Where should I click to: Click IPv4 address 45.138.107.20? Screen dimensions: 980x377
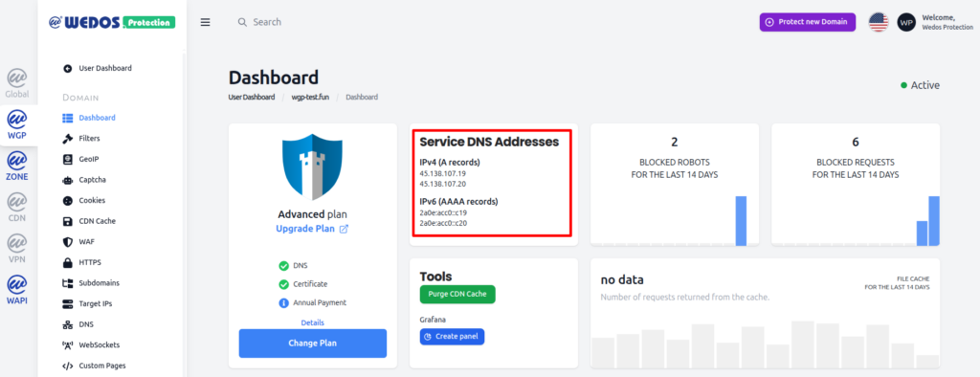click(443, 184)
